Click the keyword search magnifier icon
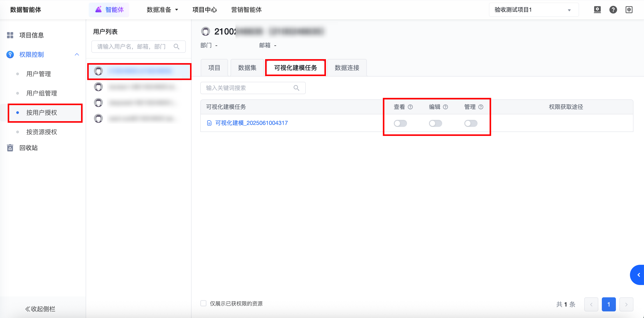 coord(296,88)
